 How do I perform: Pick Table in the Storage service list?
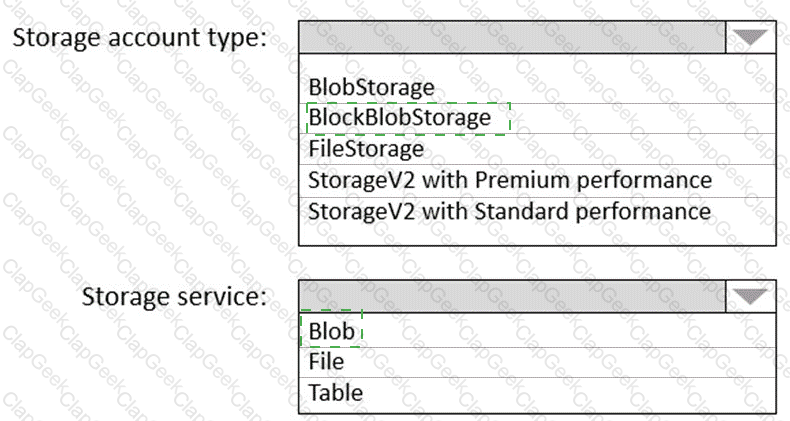tap(336, 392)
